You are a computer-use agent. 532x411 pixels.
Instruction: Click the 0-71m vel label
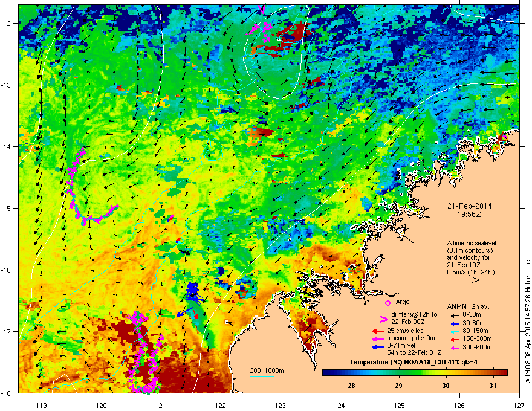point(402,346)
